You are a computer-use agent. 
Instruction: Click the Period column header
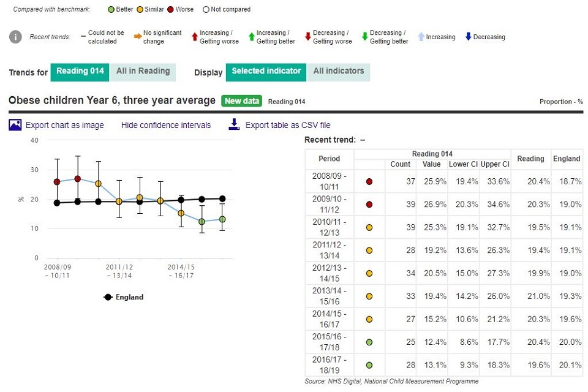pyautogui.click(x=329, y=159)
